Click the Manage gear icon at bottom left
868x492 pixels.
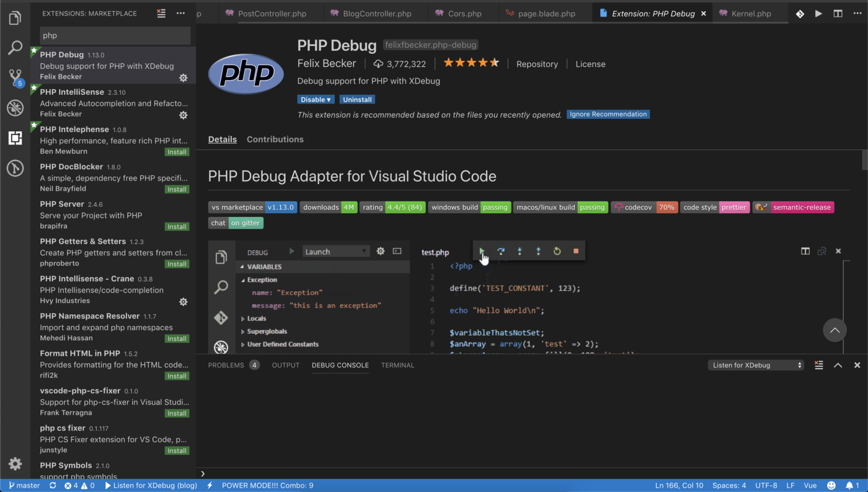[x=15, y=463]
